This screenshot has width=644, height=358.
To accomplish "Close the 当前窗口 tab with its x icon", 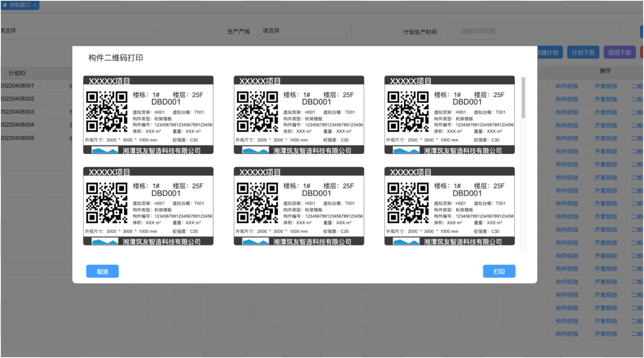I will (35, 5).
